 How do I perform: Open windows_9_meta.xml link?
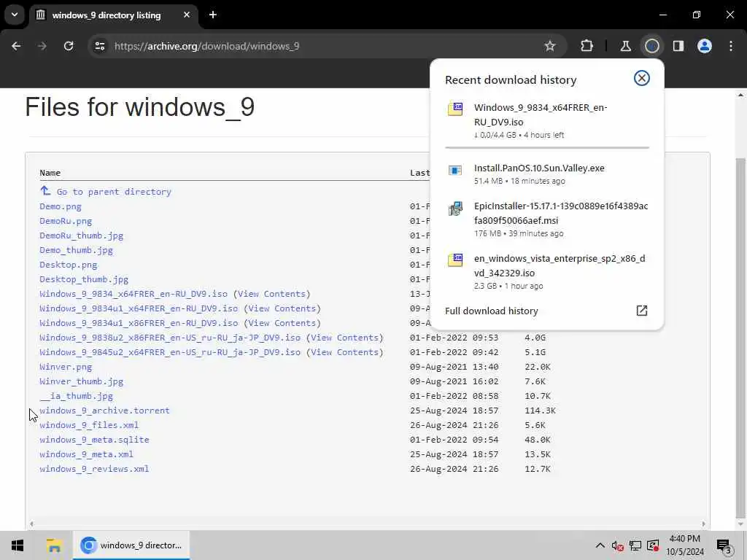[86, 454]
